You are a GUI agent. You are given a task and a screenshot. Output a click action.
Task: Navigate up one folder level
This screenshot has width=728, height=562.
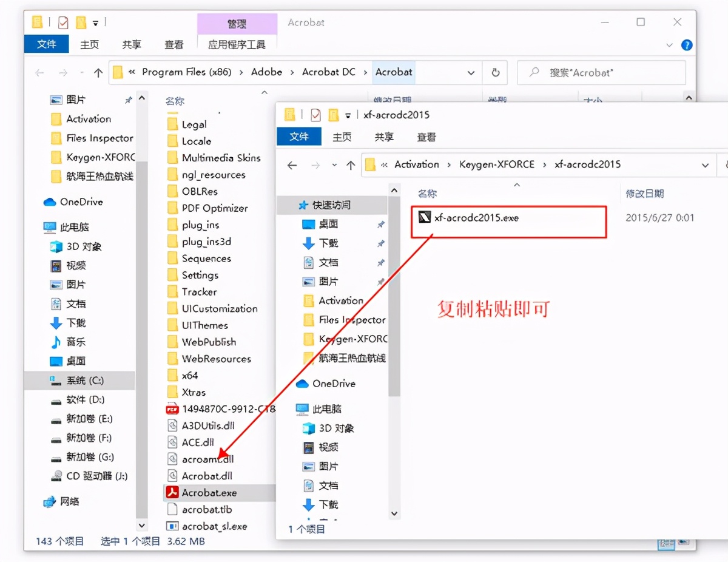tap(99, 72)
